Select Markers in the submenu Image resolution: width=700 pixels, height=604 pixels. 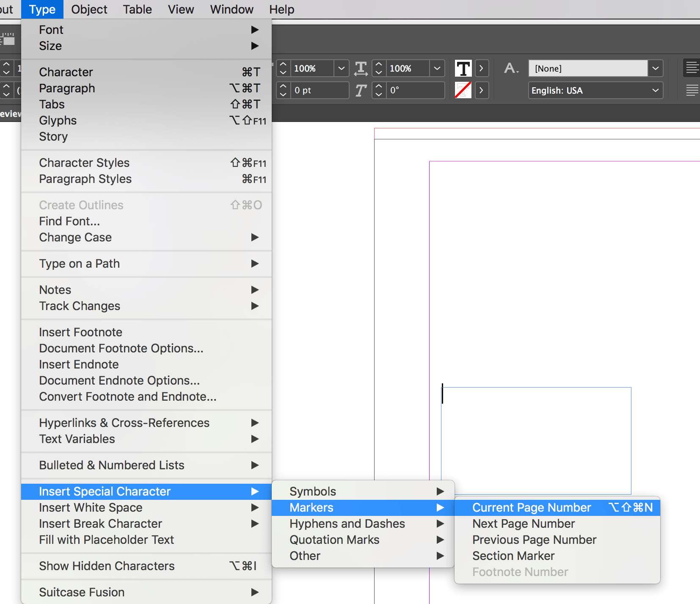311,507
